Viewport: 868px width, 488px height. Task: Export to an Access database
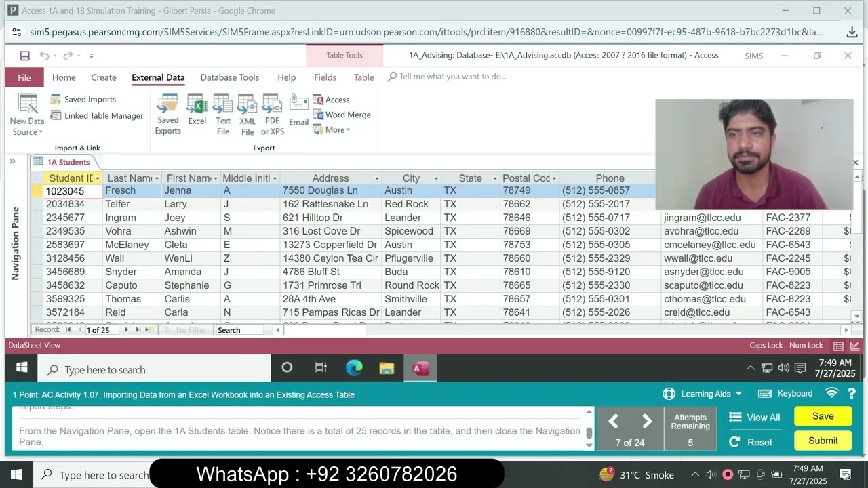coord(332,100)
